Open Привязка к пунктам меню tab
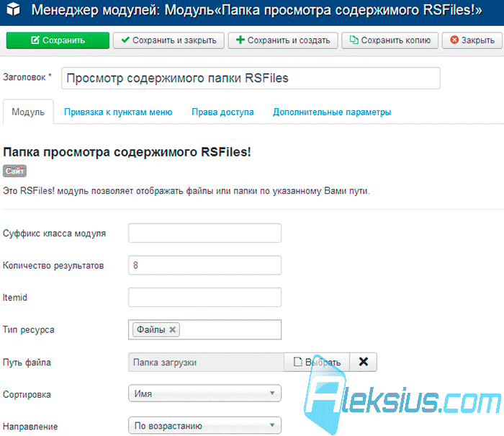Image resolution: width=504 pixels, height=436 pixels. (x=118, y=112)
